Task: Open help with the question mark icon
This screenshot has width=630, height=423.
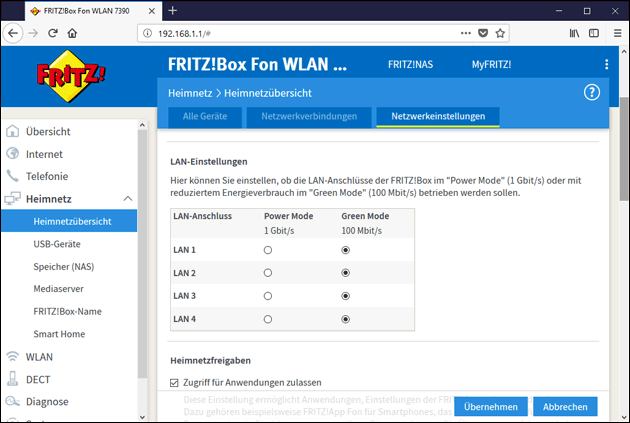Action: [592, 93]
